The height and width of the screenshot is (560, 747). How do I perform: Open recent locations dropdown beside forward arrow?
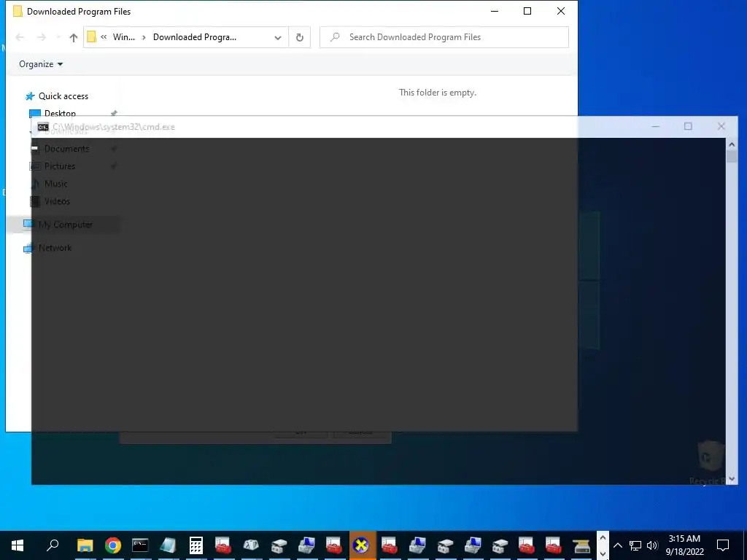(x=58, y=37)
